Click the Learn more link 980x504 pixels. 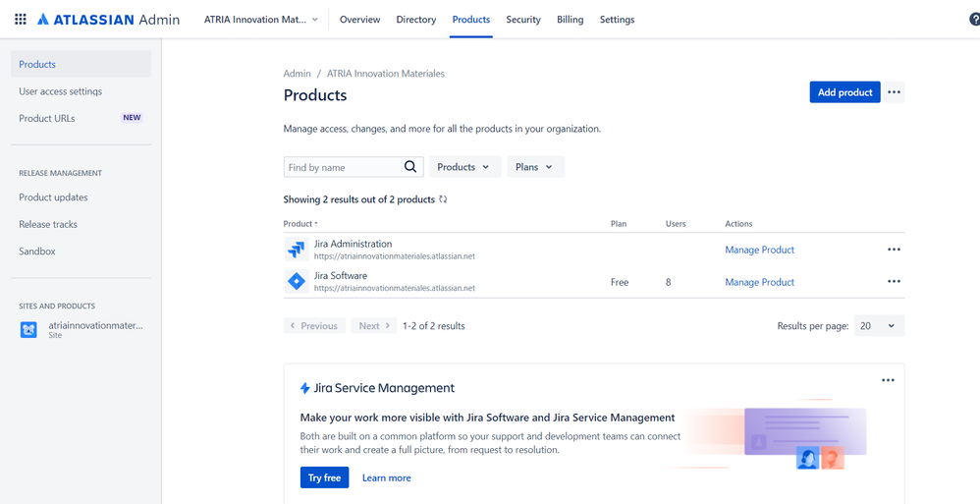[386, 477]
